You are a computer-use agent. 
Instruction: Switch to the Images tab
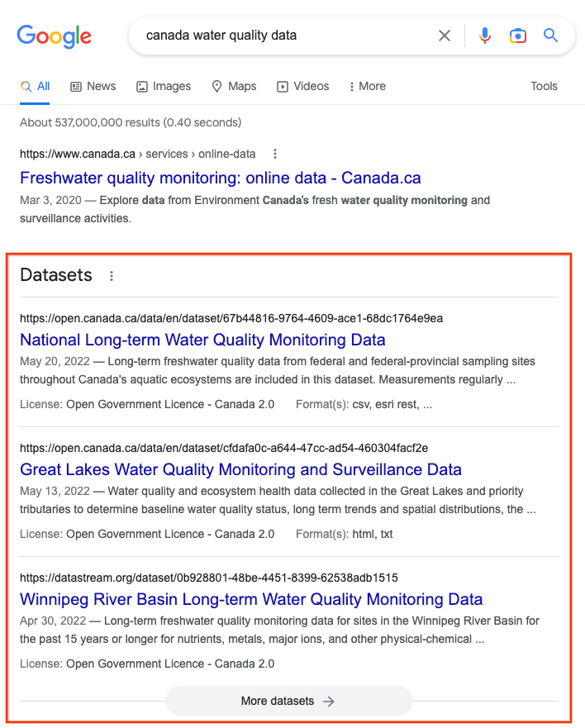tap(164, 87)
